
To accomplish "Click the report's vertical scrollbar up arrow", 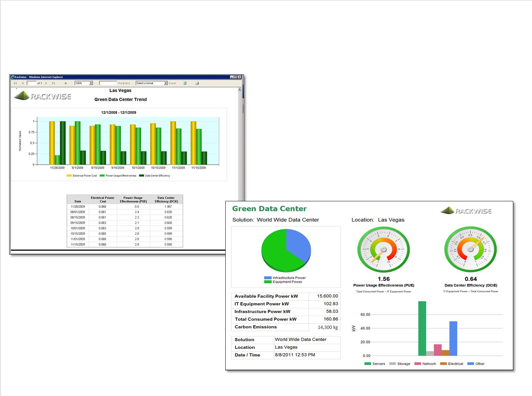I will [x=240, y=89].
